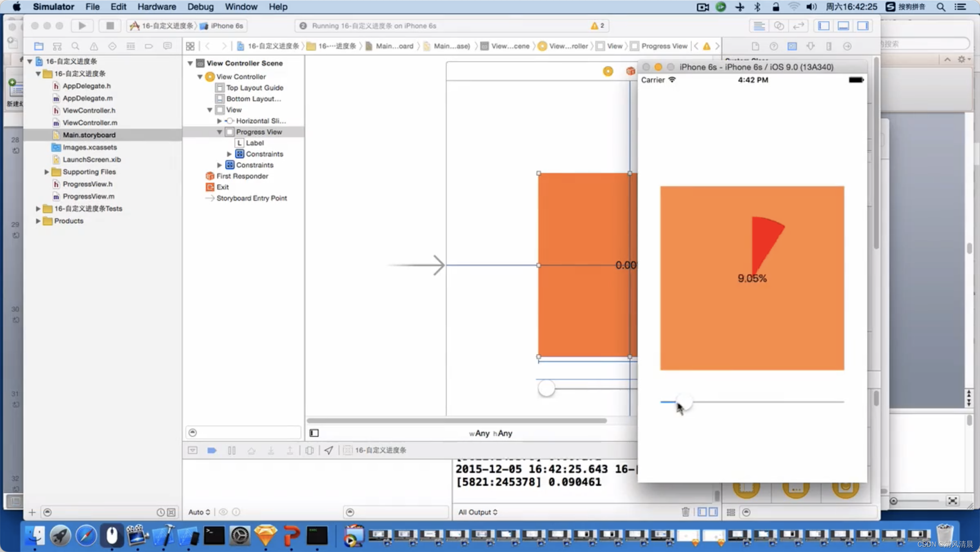Open the Help menu
This screenshot has height=552, width=980.
(278, 7)
